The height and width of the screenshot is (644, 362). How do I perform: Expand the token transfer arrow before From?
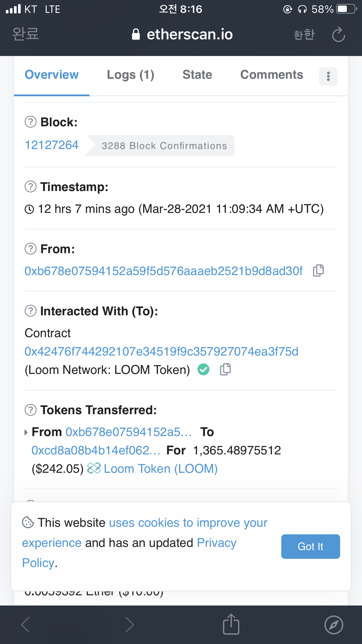tap(26, 432)
